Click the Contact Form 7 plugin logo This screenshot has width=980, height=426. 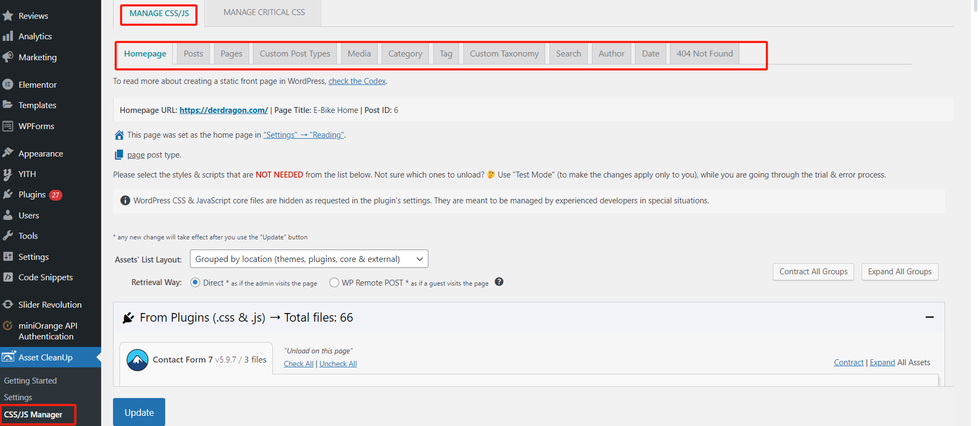click(137, 360)
